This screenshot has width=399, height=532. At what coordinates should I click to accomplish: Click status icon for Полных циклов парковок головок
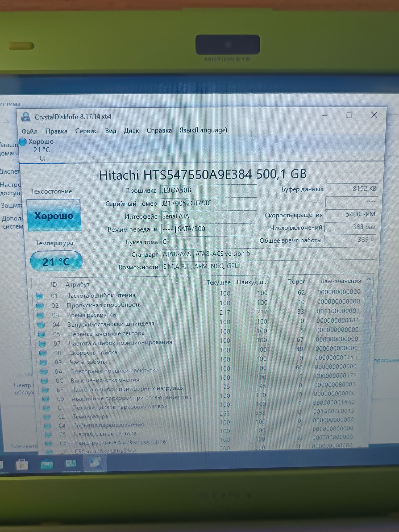(x=47, y=408)
